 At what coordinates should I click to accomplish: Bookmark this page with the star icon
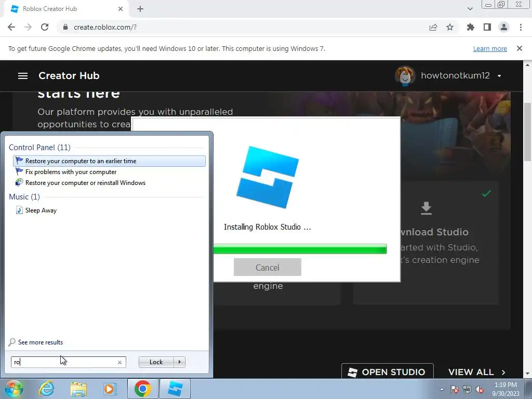(450, 27)
